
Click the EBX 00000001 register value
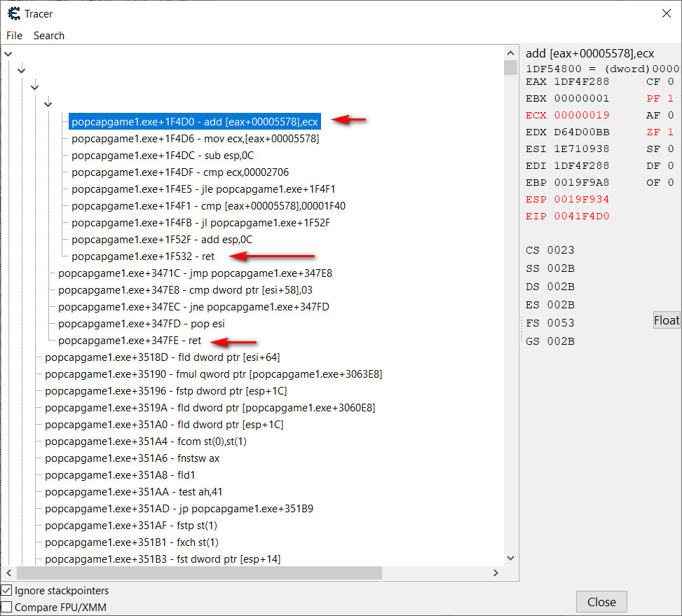click(x=568, y=99)
